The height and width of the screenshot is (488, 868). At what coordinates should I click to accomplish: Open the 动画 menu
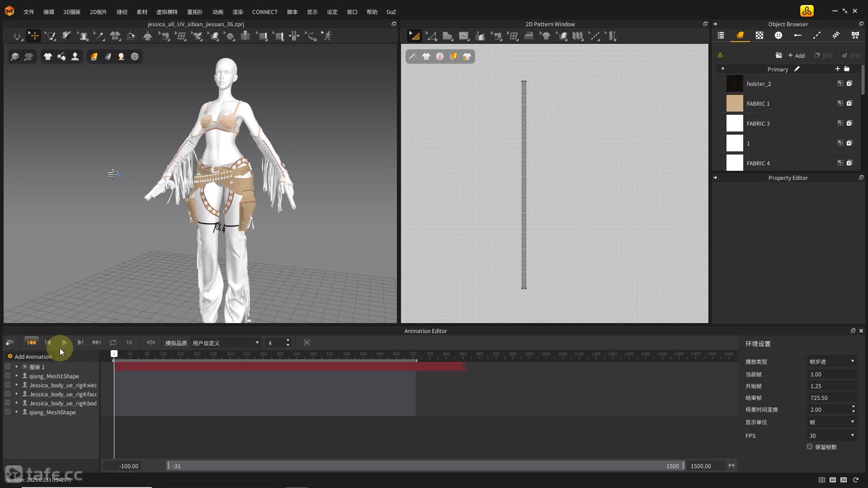(217, 12)
